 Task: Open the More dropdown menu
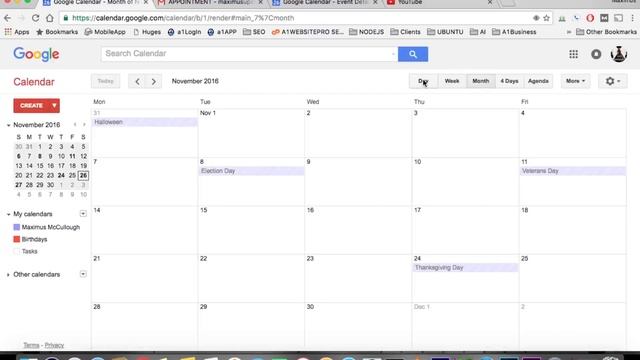[576, 81]
